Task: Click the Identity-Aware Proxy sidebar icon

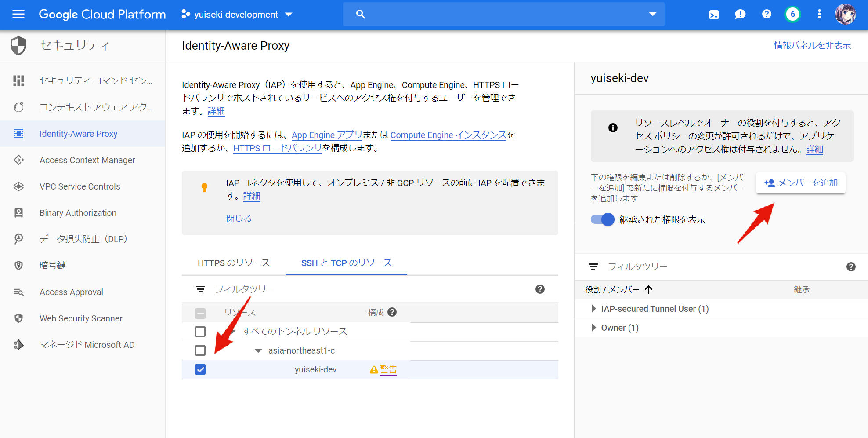Action: click(18, 134)
